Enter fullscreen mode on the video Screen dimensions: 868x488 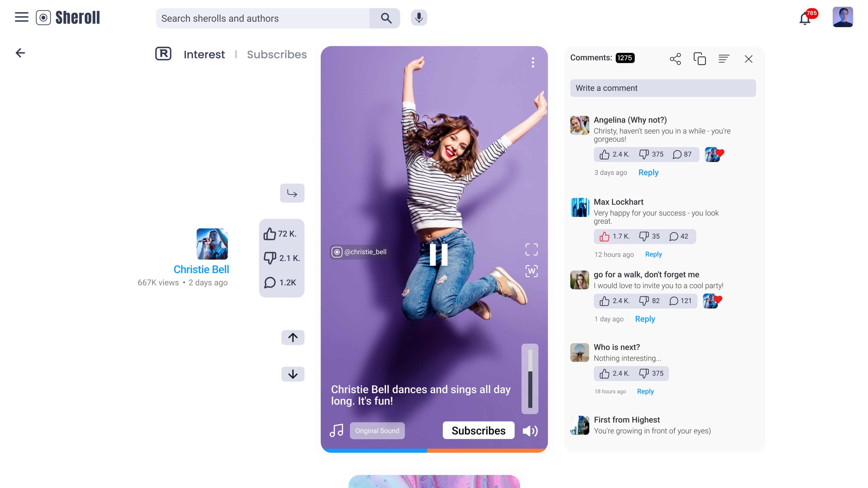(x=531, y=249)
